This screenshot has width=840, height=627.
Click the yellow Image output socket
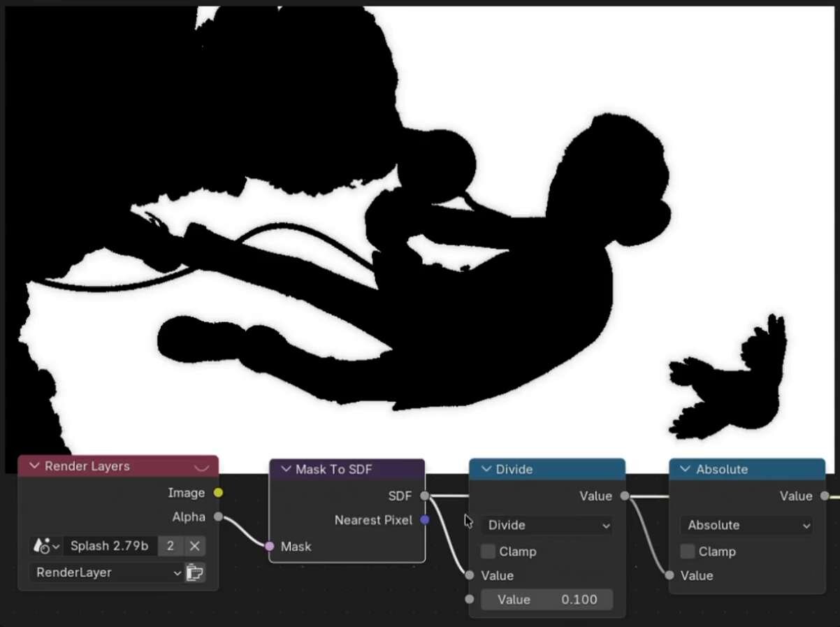(x=218, y=493)
